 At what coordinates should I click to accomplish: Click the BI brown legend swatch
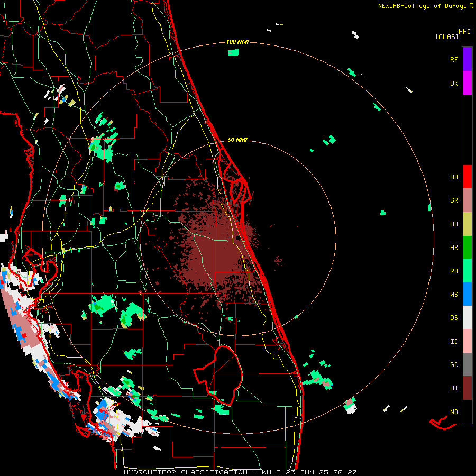467,388
